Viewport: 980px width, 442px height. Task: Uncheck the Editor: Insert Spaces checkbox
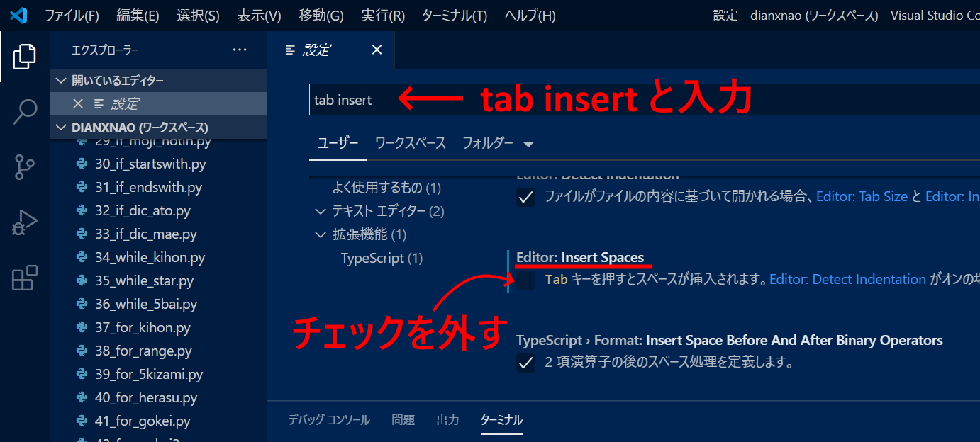(x=525, y=280)
